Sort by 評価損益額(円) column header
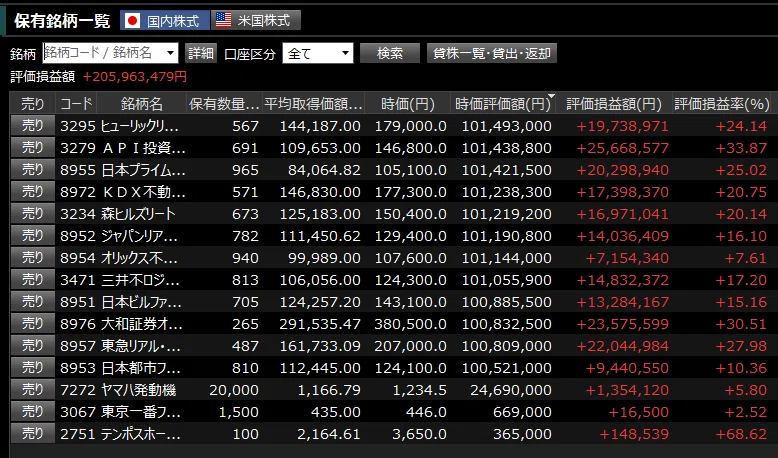Image resolution: width=778 pixels, height=458 pixels. tap(614, 104)
